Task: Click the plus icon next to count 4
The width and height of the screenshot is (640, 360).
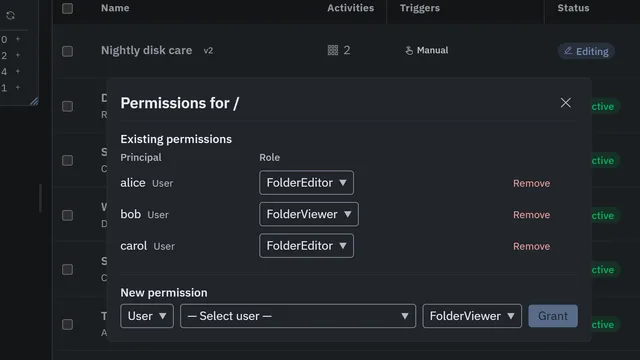Action: coord(18,71)
